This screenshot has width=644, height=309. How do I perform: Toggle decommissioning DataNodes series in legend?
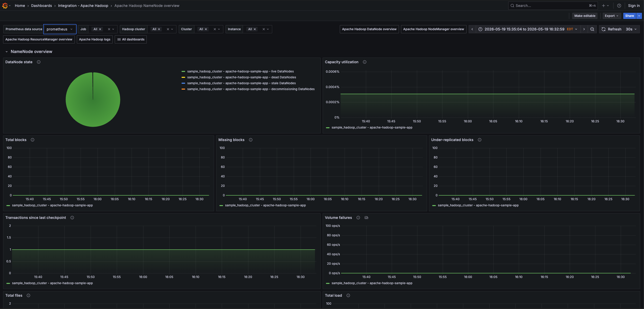(251, 89)
